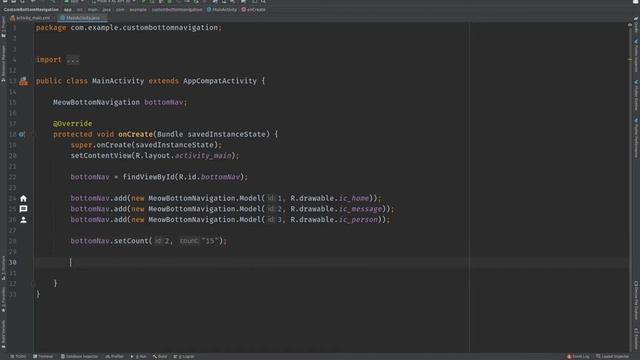The image size is (640, 360).
Task: Open the Database Inspector tool window
Action: click(80, 356)
